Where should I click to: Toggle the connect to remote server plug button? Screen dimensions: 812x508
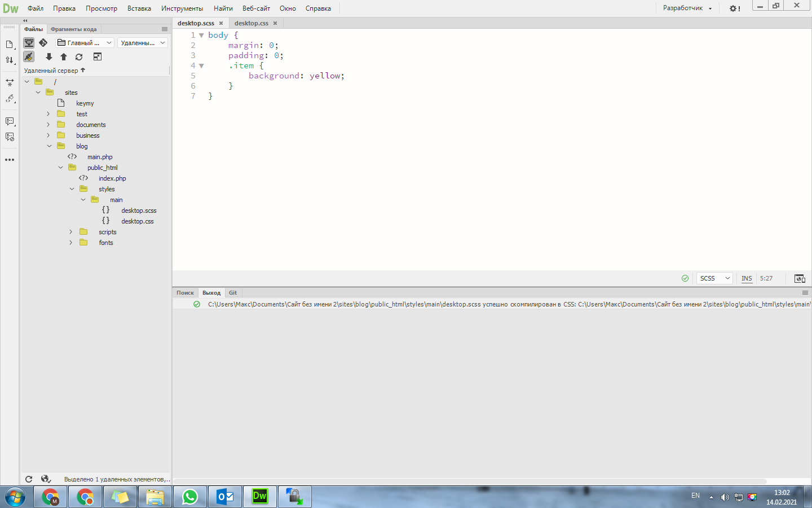point(29,57)
